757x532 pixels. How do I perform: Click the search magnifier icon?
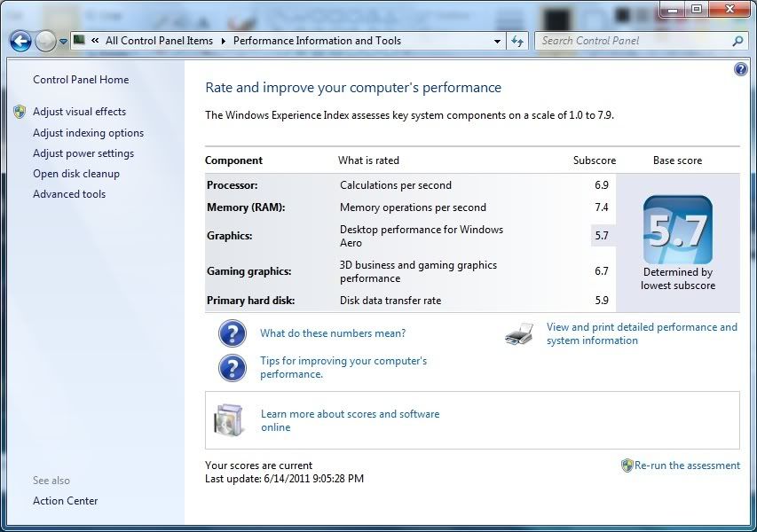[737, 41]
